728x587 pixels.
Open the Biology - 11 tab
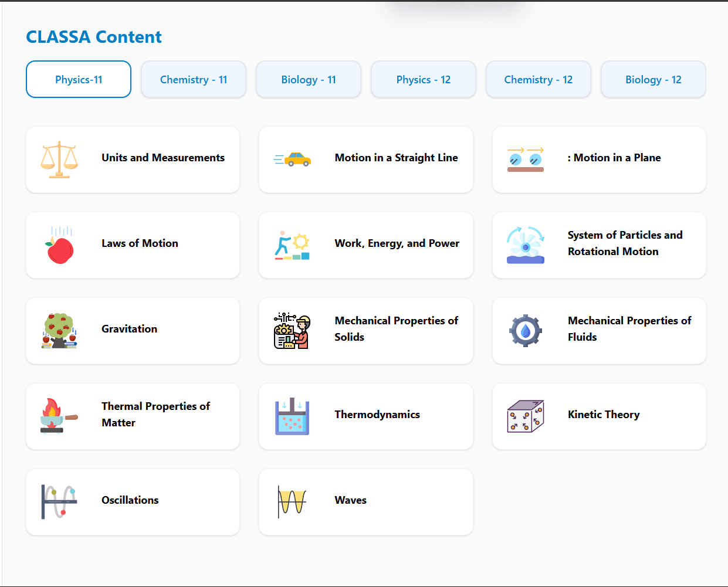308,79
